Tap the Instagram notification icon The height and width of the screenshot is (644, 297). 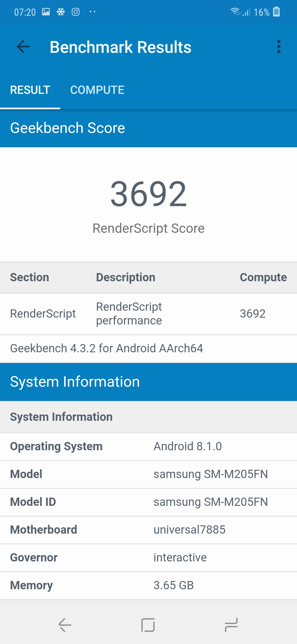pyautogui.click(x=76, y=12)
